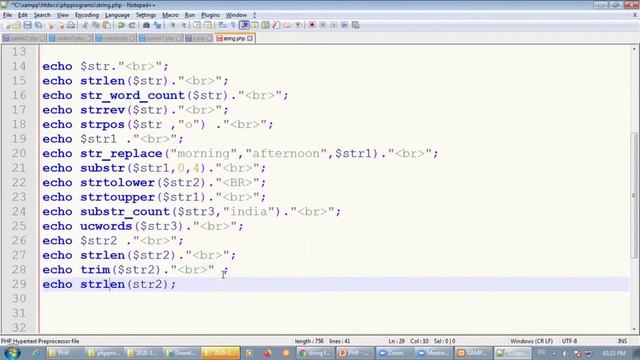
Task: Click on str_word_count in line 16
Action: click(133, 96)
